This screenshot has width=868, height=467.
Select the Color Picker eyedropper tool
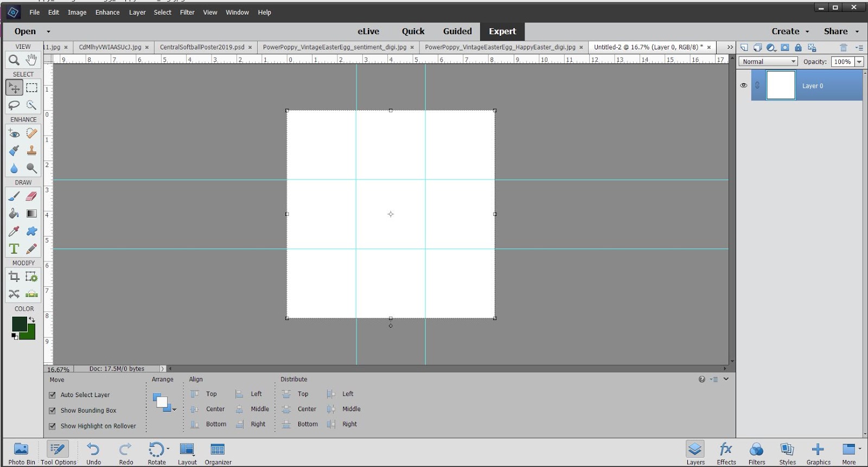click(14, 232)
